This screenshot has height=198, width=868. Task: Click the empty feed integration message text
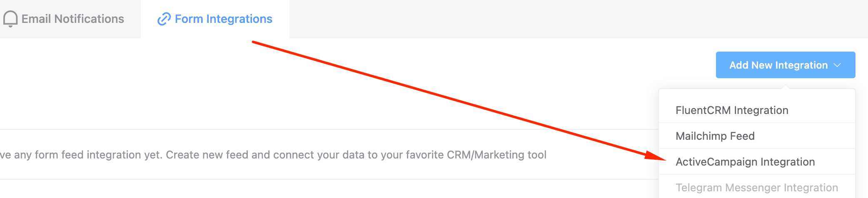273,155
